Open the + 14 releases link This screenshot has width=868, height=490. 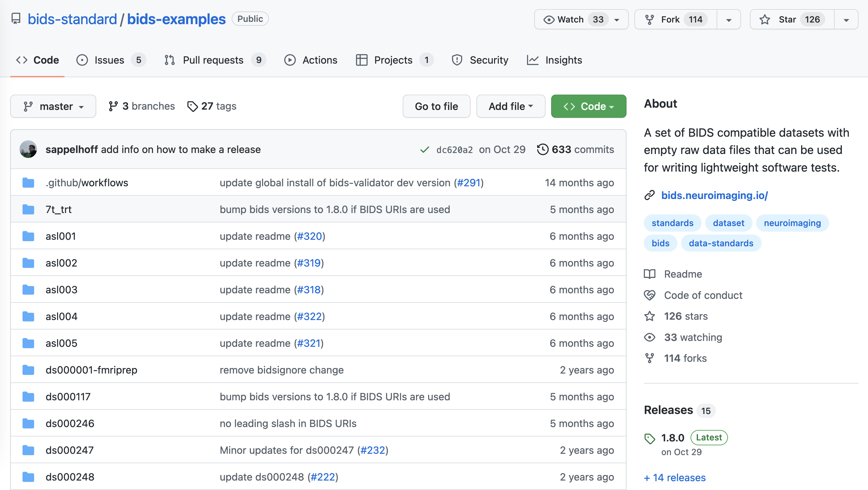674,477
